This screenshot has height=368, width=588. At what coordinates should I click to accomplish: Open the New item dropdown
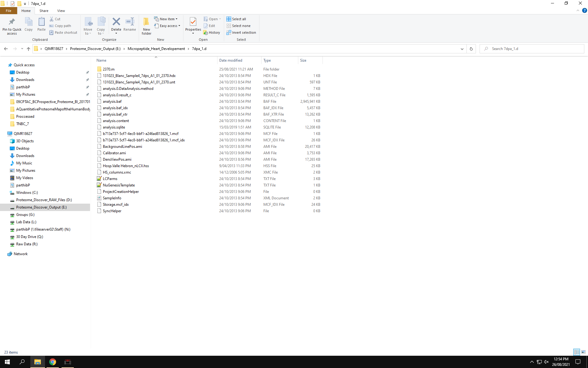click(166, 19)
